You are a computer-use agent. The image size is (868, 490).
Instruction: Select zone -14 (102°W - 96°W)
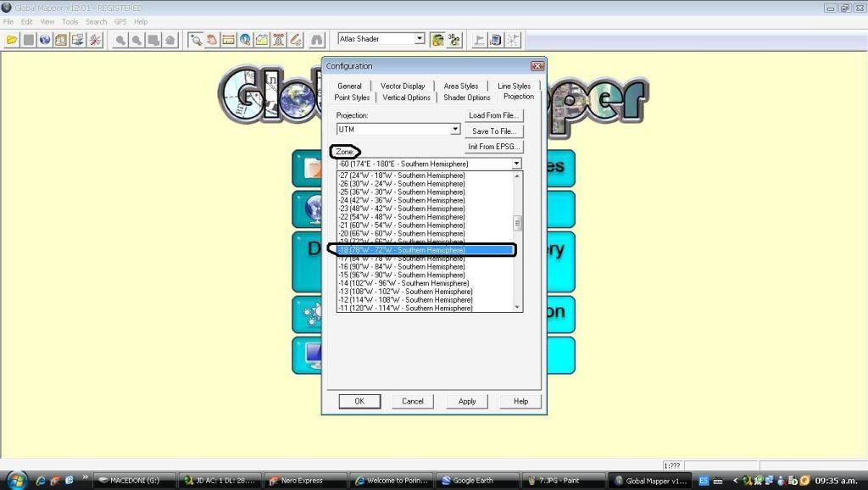[x=426, y=283]
